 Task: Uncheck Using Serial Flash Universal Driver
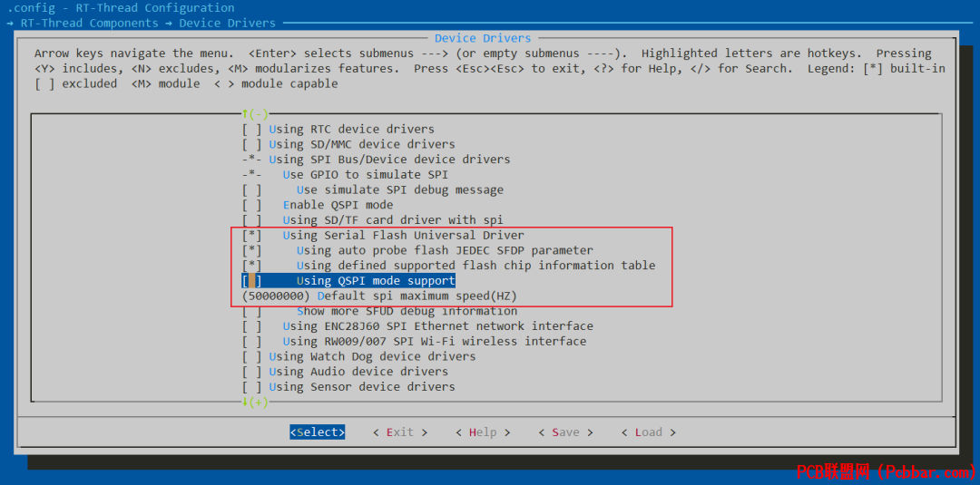click(x=252, y=236)
